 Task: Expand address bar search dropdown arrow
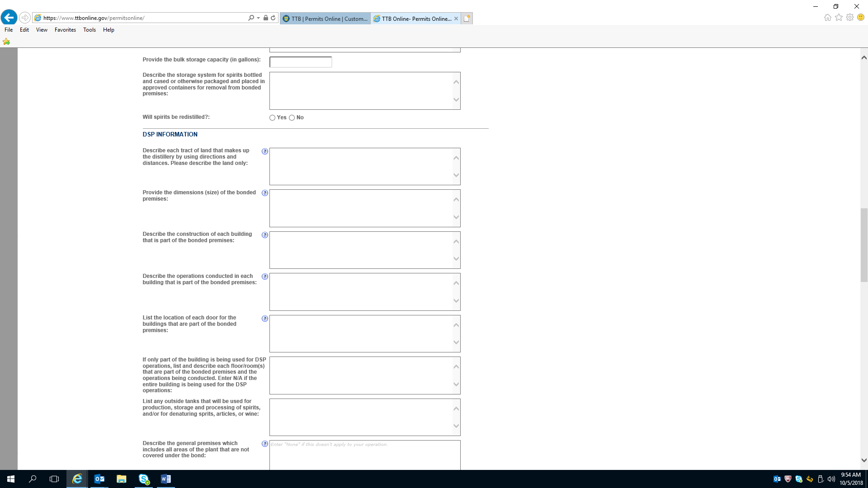(x=258, y=18)
